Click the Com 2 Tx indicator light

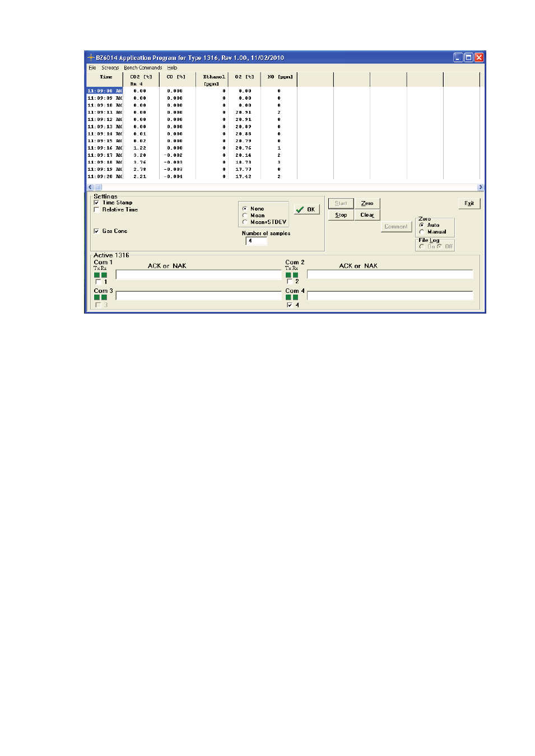click(x=289, y=275)
